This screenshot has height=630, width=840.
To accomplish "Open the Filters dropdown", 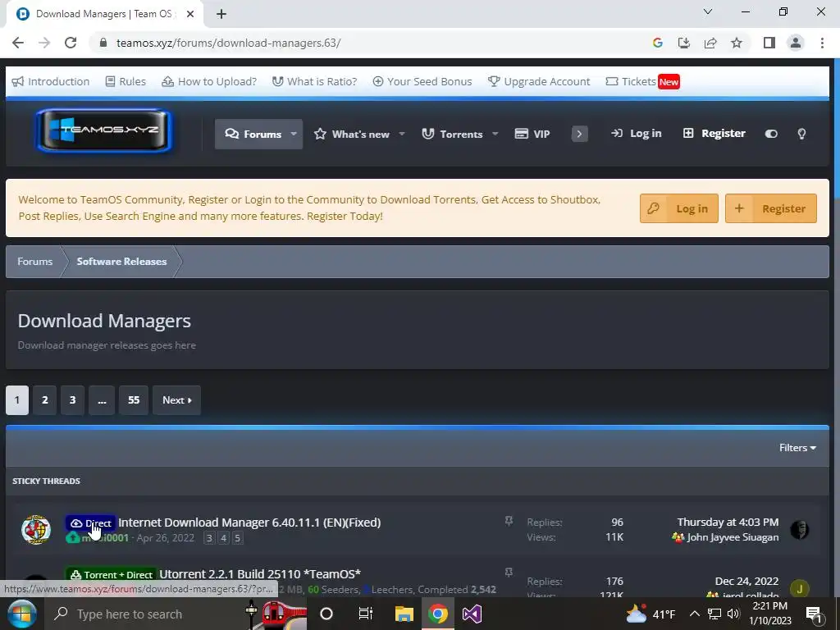I will click(x=797, y=448).
